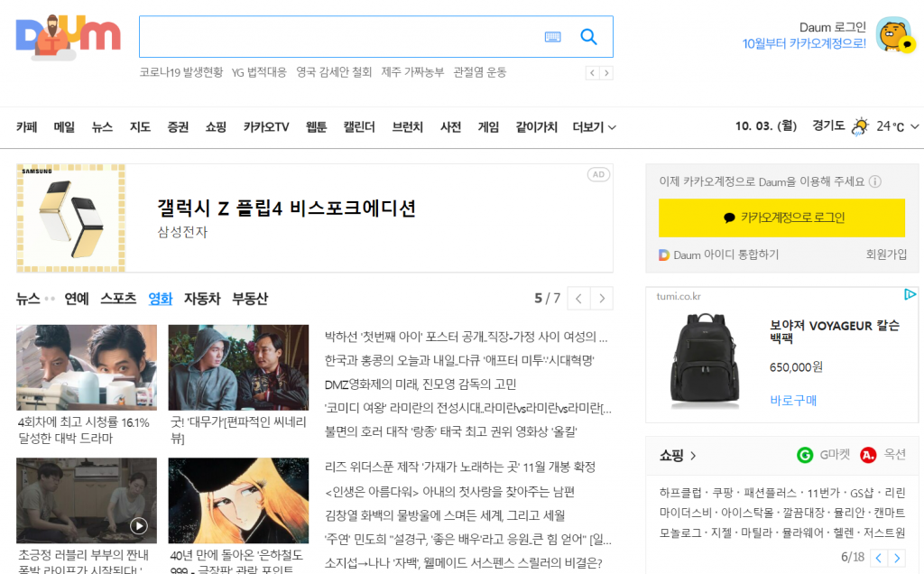Click the Ryan character icon near Daum 로그인

(892, 36)
